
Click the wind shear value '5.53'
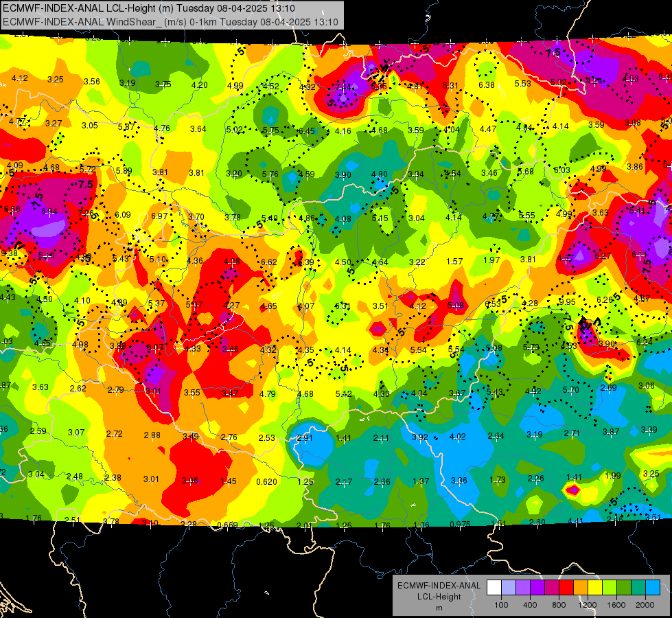(x=523, y=84)
